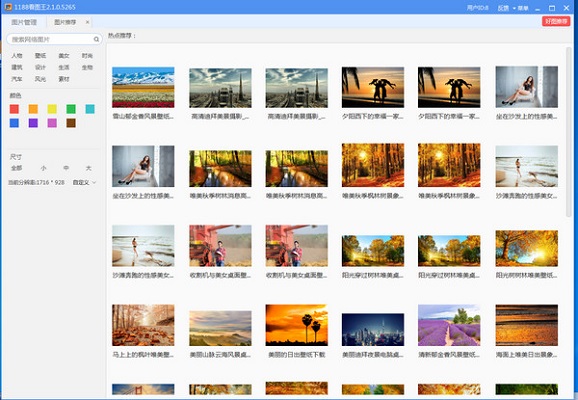Choose the 生活 category
Viewport: 578px width, 400px height.
click(64, 67)
